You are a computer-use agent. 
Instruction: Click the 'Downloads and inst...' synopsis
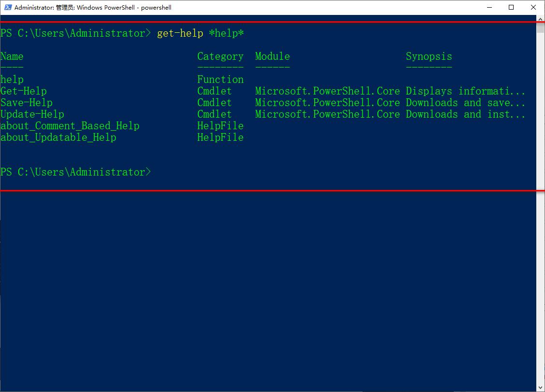465,114
